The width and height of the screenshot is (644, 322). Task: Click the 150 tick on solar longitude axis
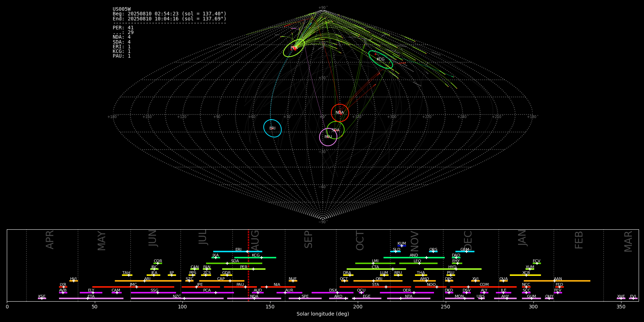tap(270, 307)
